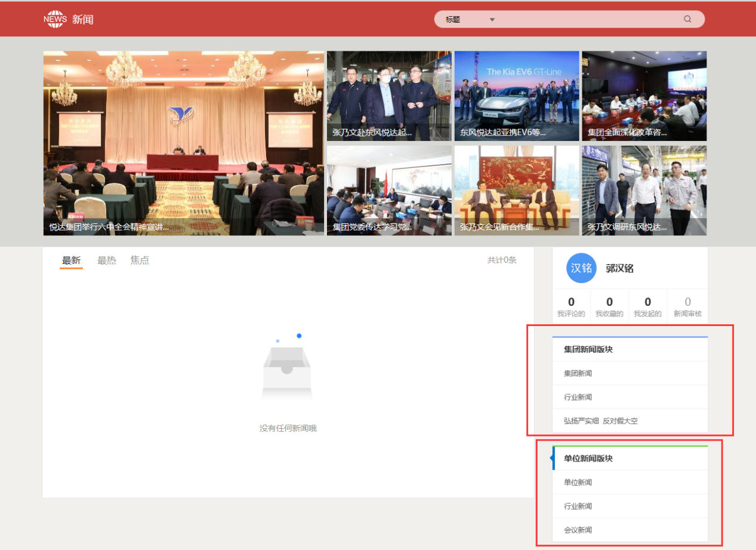
Task: View 我收藏的 count
Action: tap(609, 307)
